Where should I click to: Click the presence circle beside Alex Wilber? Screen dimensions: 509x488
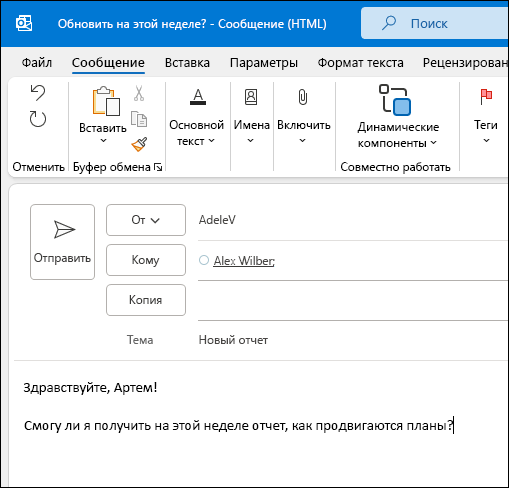204,260
